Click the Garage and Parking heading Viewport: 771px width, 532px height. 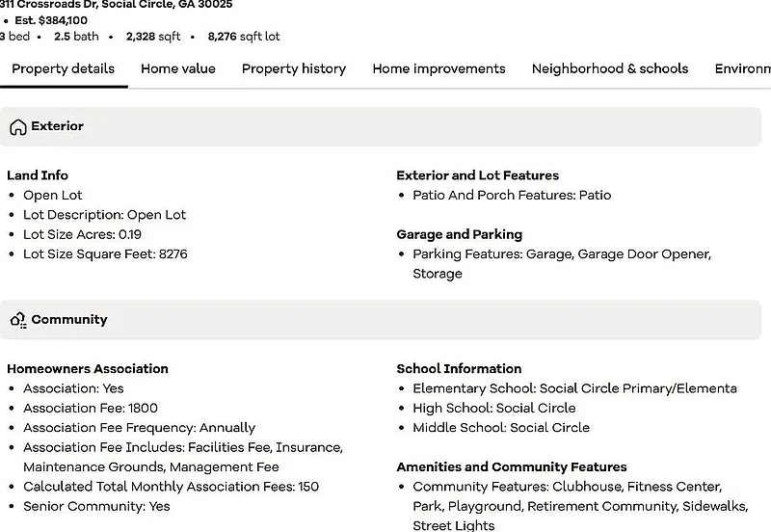(459, 234)
